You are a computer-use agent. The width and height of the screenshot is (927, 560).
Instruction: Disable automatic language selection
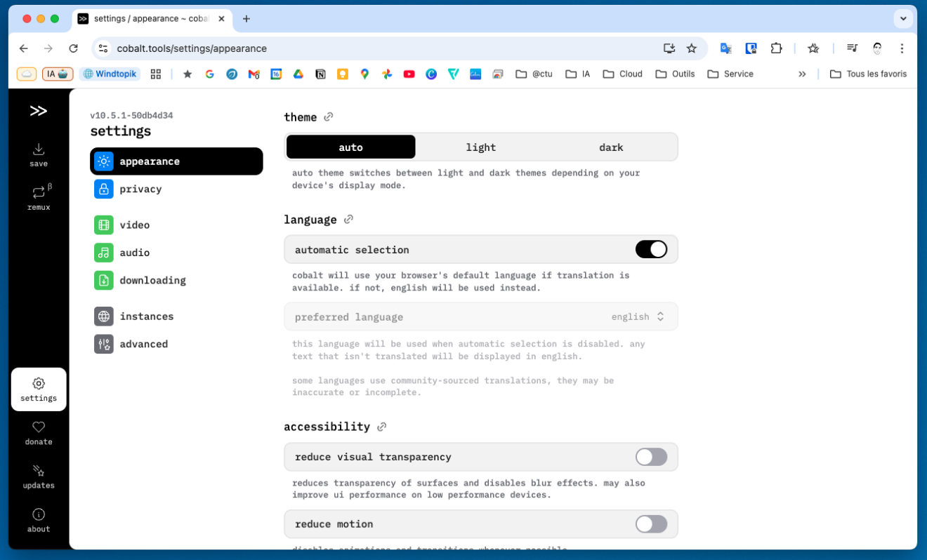651,249
